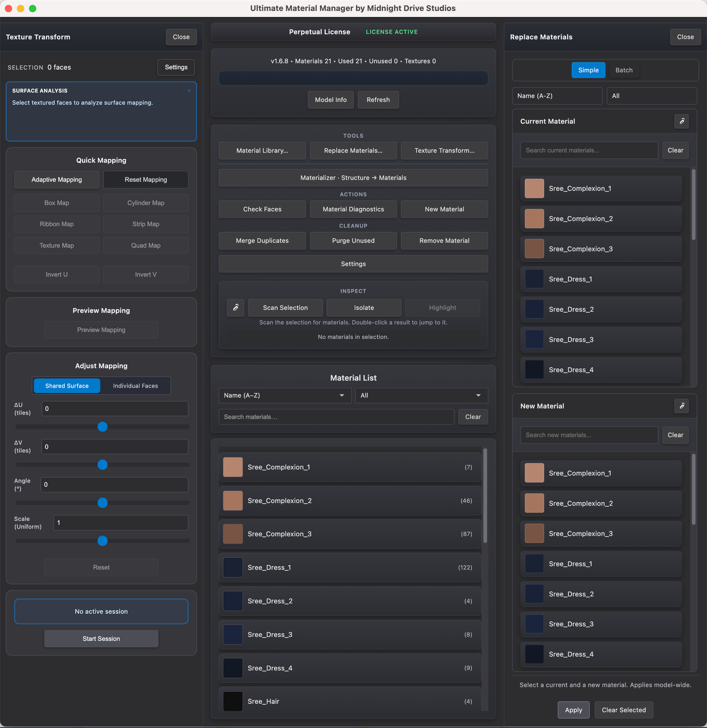Select Sree_Dress_4 in New Material list
The width and height of the screenshot is (707, 728).
click(x=601, y=654)
